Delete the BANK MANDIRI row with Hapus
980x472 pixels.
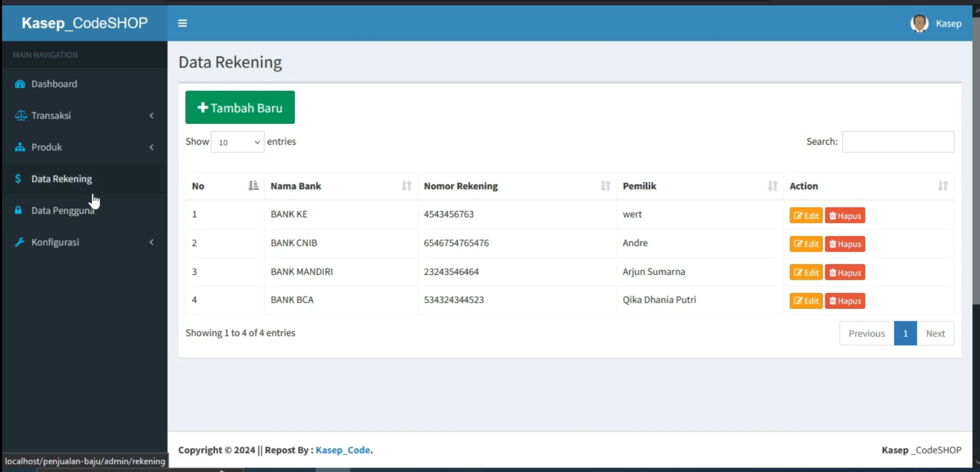click(x=845, y=272)
